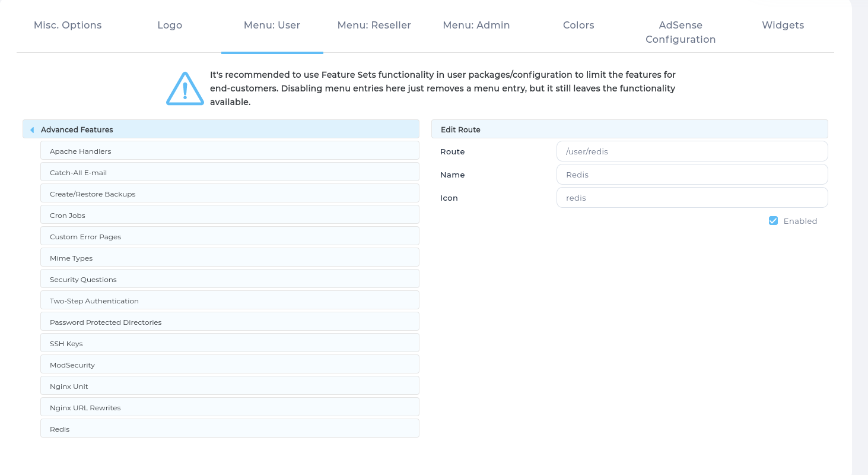Select the Cron Jobs menu entry
The image size is (868, 475).
click(230, 216)
